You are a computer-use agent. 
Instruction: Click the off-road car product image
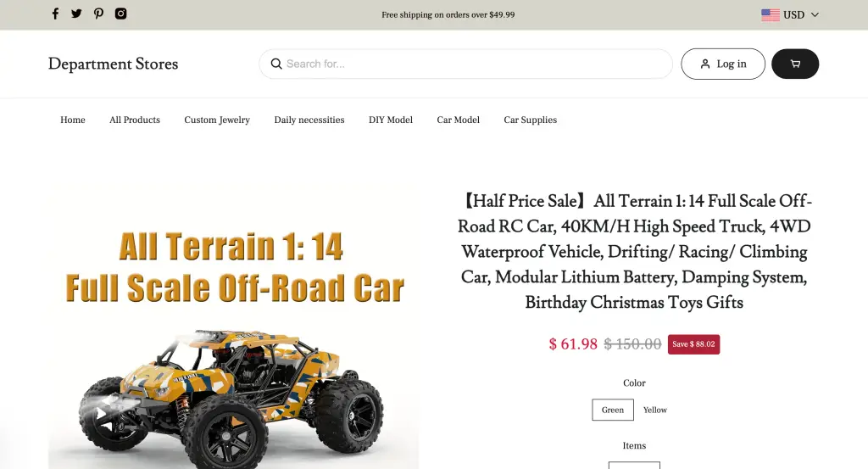234,327
